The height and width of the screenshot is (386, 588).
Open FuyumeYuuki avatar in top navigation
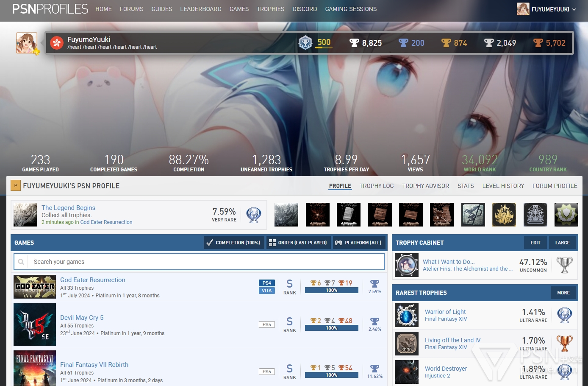click(x=523, y=9)
